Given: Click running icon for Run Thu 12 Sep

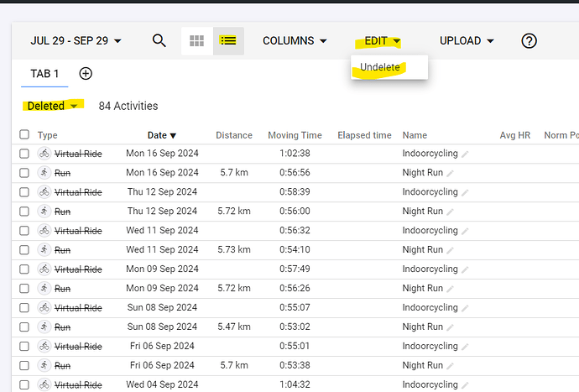Looking at the screenshot, I should pyautogui.click(x=44, y=211).
